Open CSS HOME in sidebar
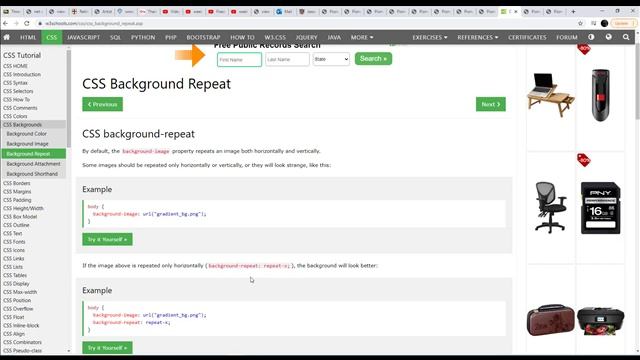This screenshot has height=360, width=640. tap(16, 66)
